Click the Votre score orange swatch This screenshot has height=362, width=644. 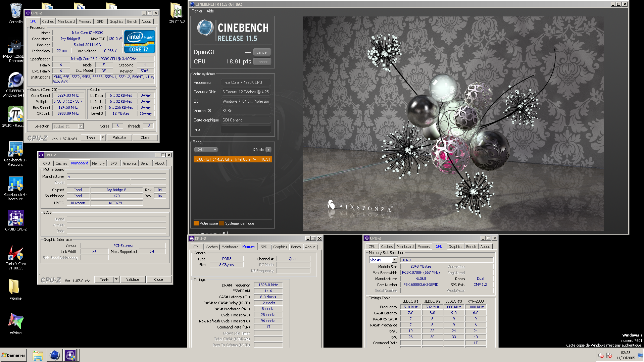196,223
